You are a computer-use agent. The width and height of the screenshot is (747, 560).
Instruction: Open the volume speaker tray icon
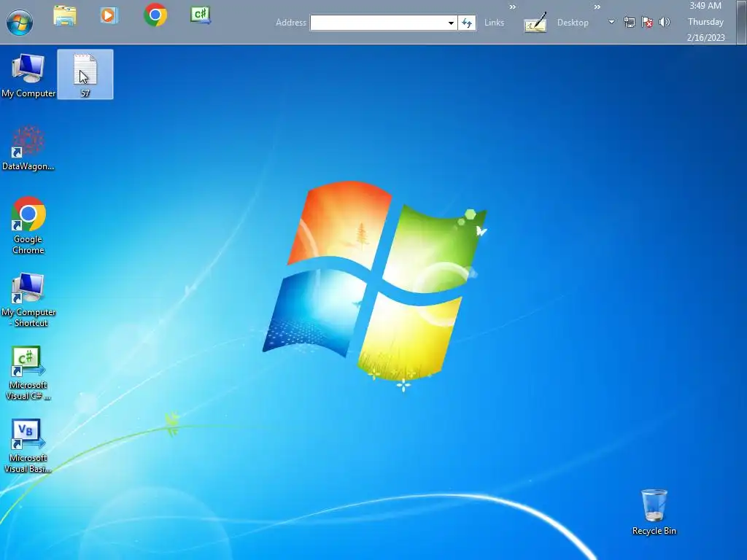click(665, 22)
